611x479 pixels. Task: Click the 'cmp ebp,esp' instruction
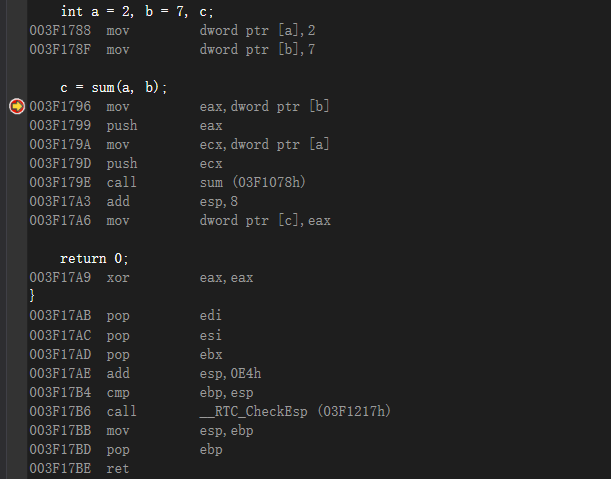tap(141, 392)
